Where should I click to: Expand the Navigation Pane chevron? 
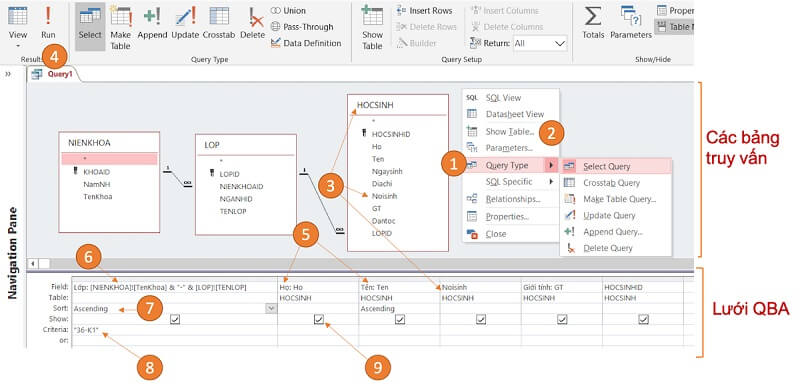[x=8, y=74]
